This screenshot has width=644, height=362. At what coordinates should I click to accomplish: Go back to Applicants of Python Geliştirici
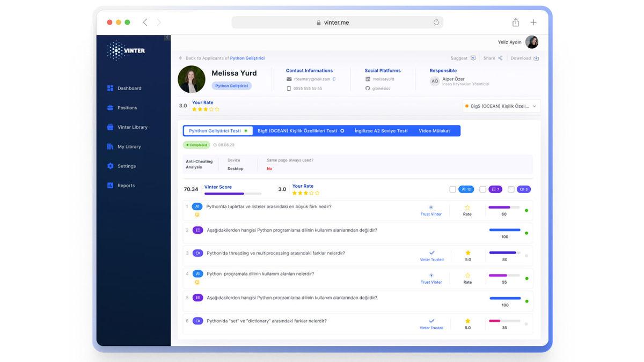pos(222,58)
